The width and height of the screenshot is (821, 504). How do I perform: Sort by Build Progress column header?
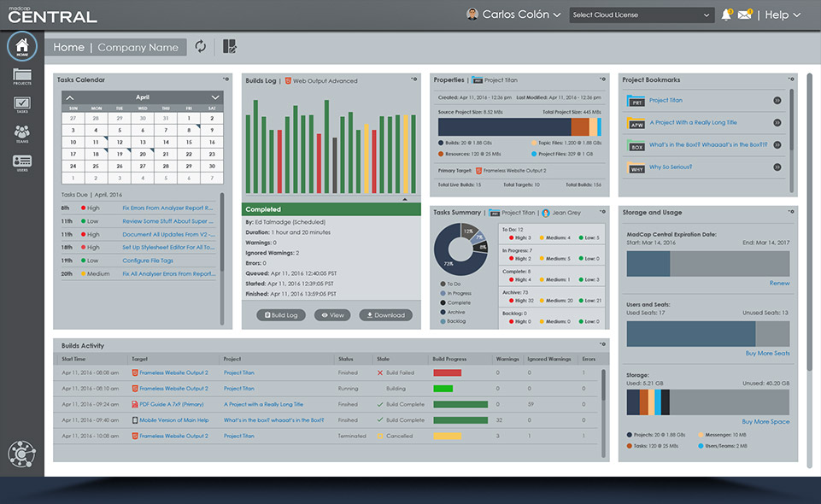[x=449, y=359]
